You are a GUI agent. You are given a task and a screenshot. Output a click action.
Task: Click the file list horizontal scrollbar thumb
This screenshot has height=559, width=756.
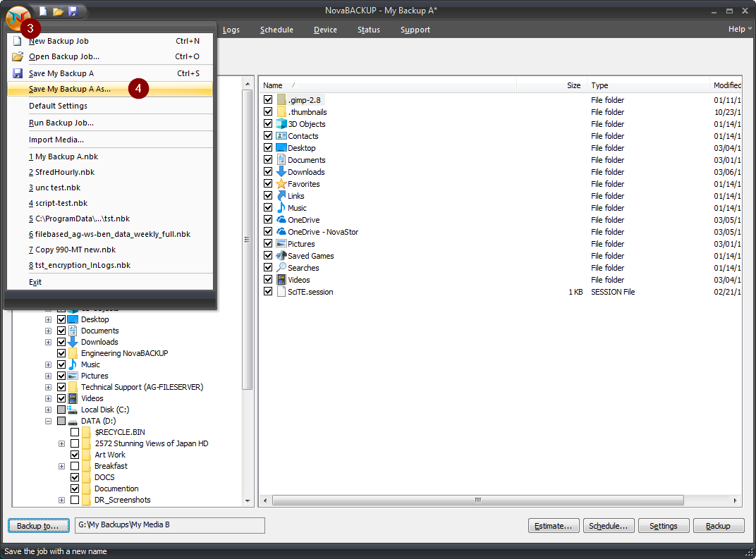pyautogui.click(x=478, y=500)
